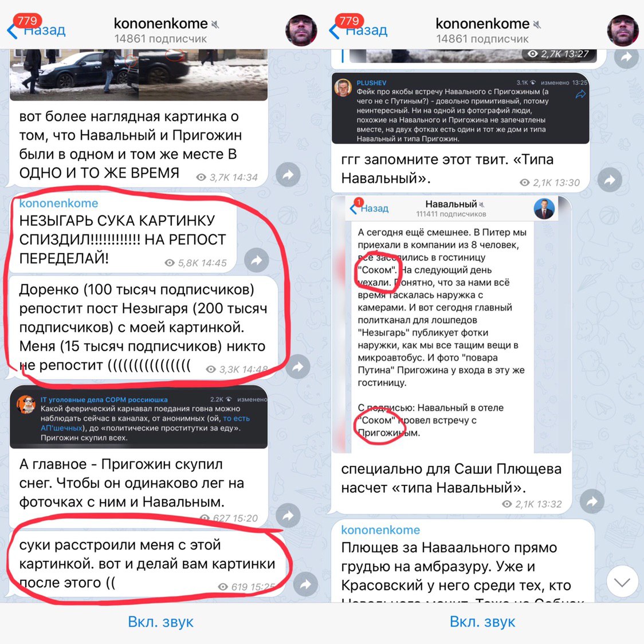Forward the Пригожин скупил снег message
Image resolution: width=644 pixels, height=644 pixels.
[288, 516]
